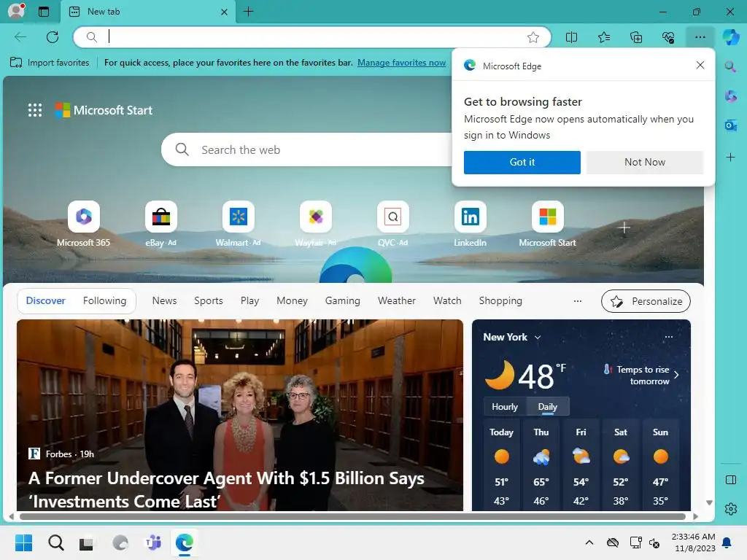Show hidden system tray icons
Viewport: 747px width, 560px height.
click(589, 542)
